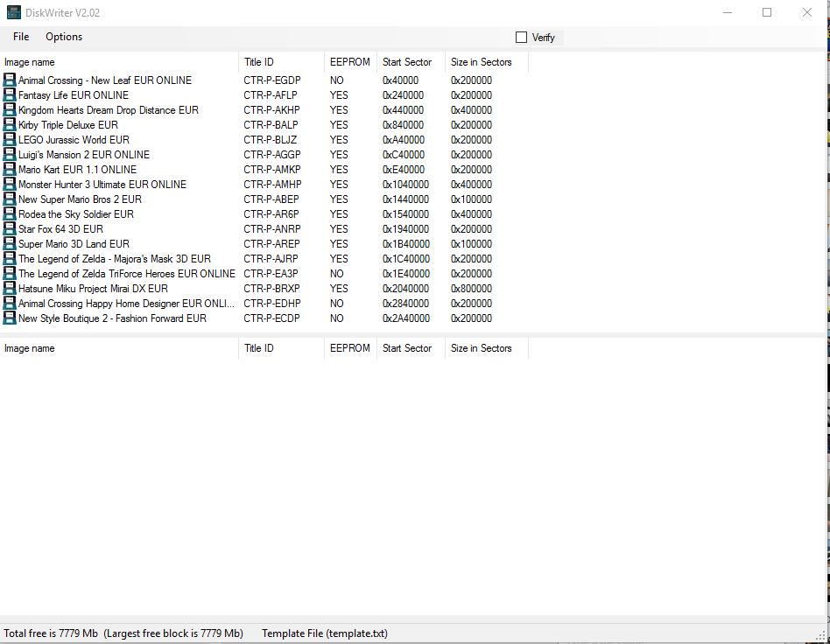Select 'Hatsune Miku Project Mirai DX EUR' entry
This screenshot has width=830, height=644.
coord(93,288)
